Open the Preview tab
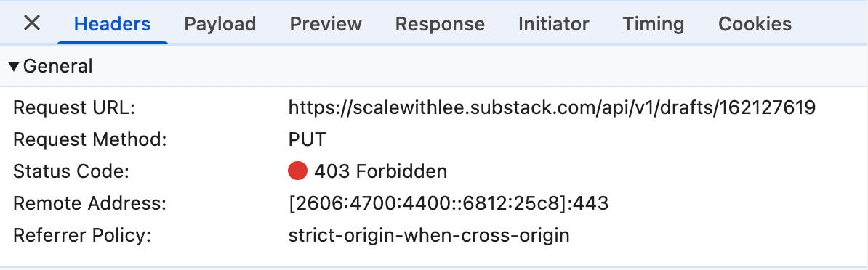868x270 pixels. pyautogui.click(x=326, y=24)
